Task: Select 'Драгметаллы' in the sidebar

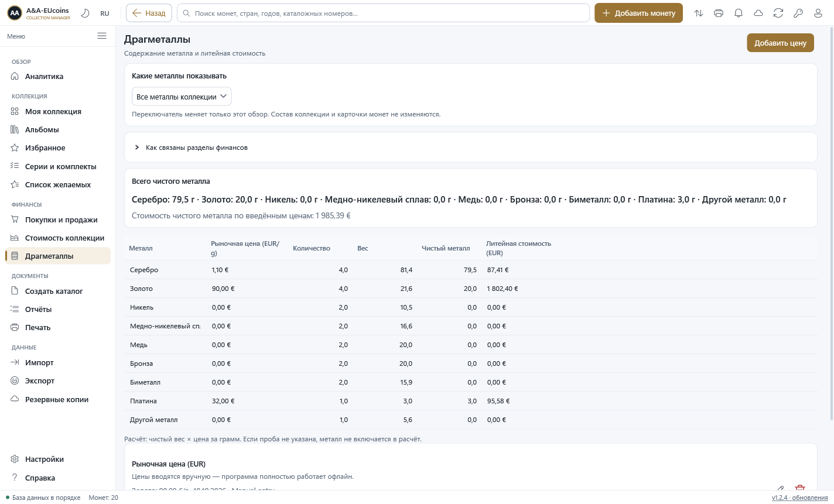Action: pos(57,256)
